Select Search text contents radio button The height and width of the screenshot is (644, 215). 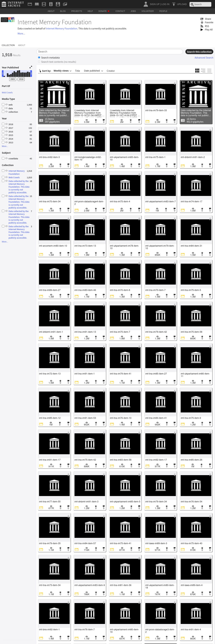coord(39,62)
